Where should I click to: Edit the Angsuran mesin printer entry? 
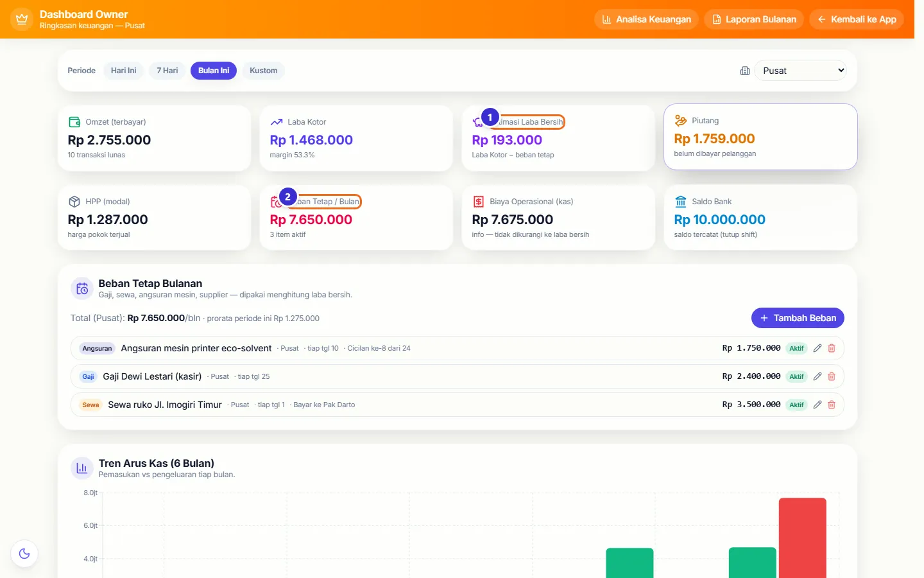click(817, 348)
